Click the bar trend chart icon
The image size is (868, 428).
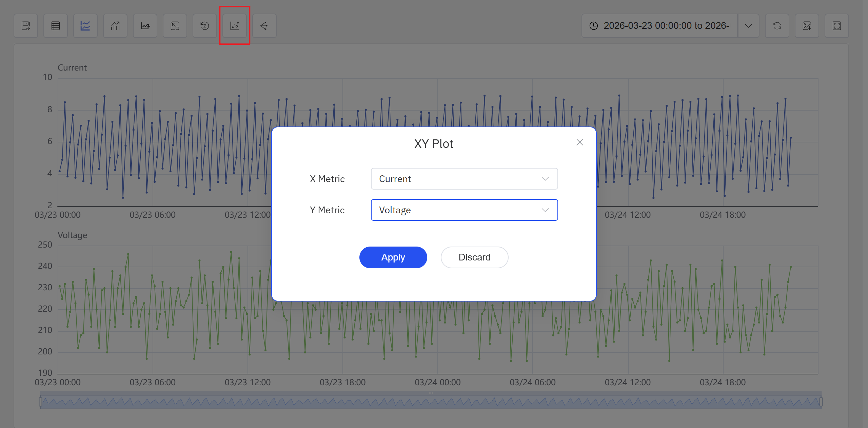(x=115, y=26)
